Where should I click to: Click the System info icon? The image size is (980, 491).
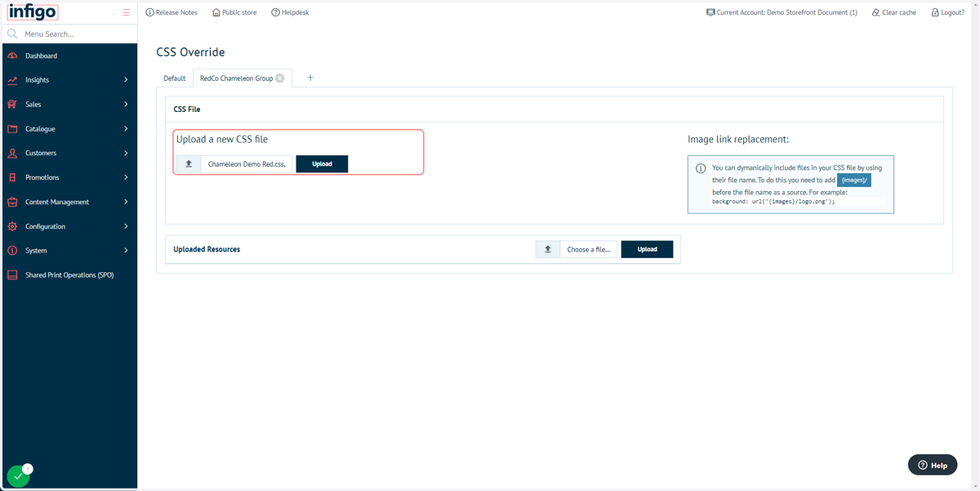pos(12,251)
